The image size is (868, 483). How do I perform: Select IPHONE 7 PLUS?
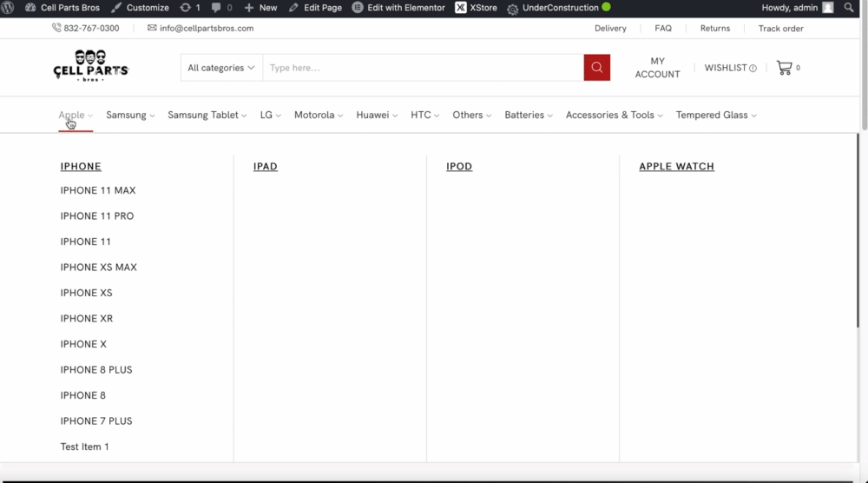click(x=96, y=421)
